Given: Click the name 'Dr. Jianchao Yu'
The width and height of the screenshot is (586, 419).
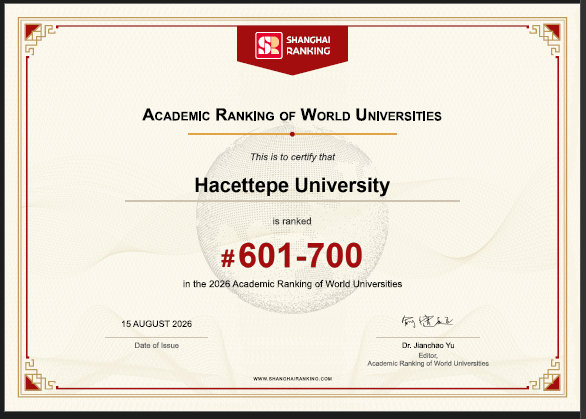Looking at the screenshot, I should tap(428, 345).
